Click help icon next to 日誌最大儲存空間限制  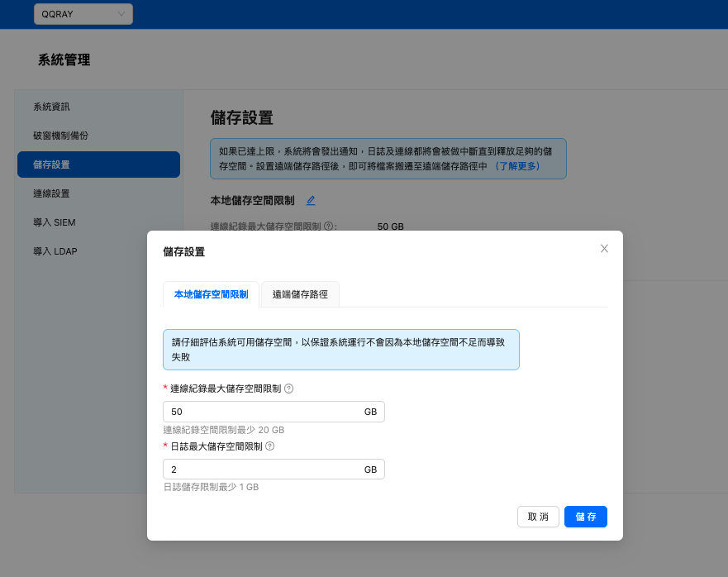click(269, 446)
